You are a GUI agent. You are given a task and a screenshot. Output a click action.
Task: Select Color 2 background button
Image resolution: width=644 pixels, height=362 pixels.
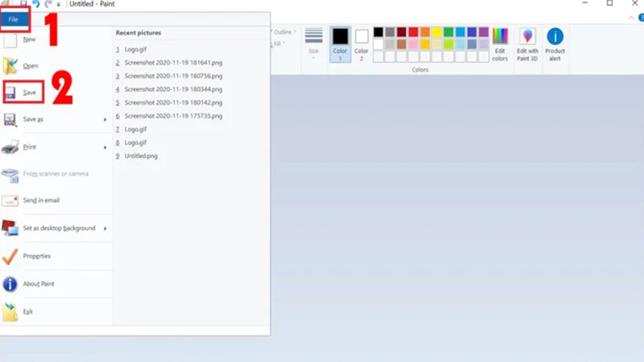[x=361, y=44]
